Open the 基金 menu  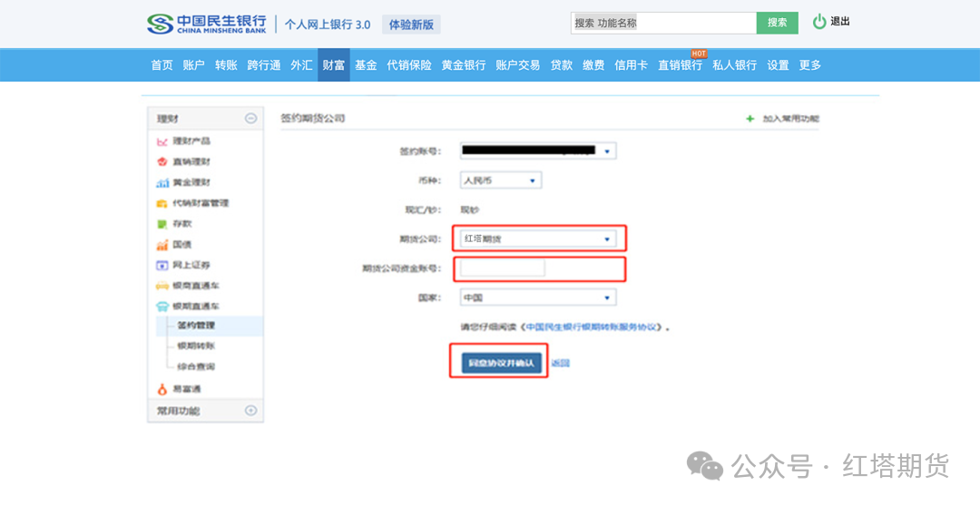point(367,65)
